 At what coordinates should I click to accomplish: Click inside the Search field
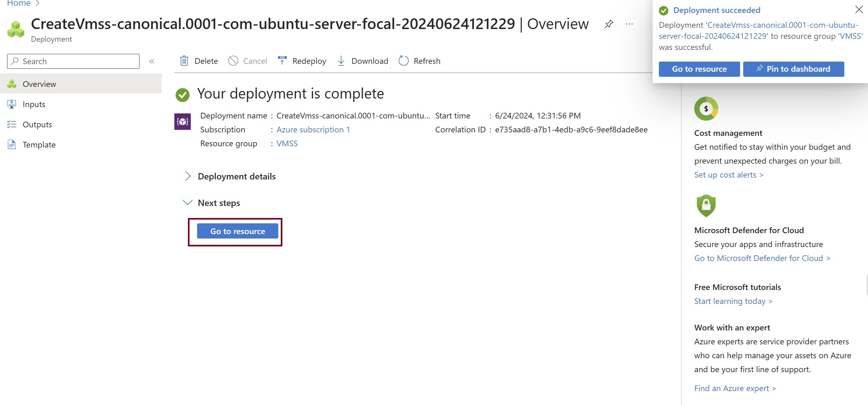coord(77,61)
